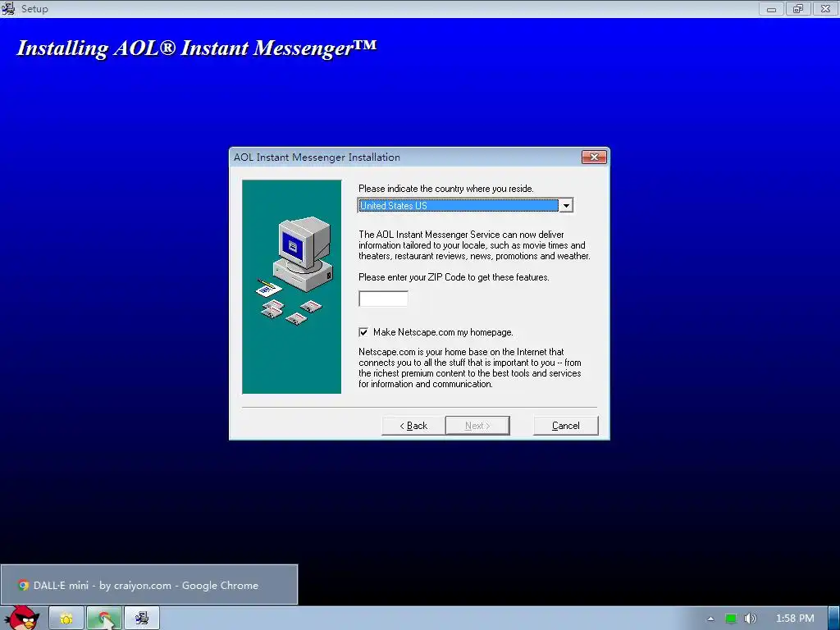840x630 pixels.
Task: Click the Show desktop strip
Action: (834, 619)
